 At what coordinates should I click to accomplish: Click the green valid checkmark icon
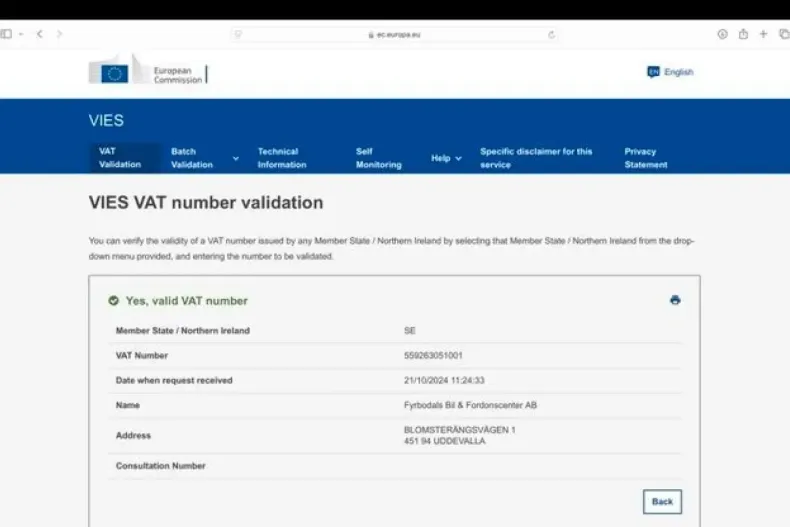114,300
